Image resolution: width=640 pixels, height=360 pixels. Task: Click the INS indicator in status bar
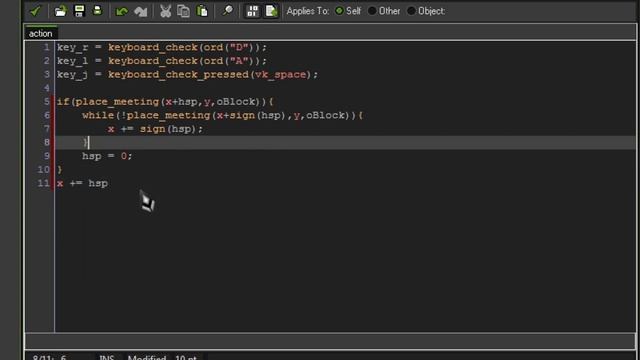point(107,357)
